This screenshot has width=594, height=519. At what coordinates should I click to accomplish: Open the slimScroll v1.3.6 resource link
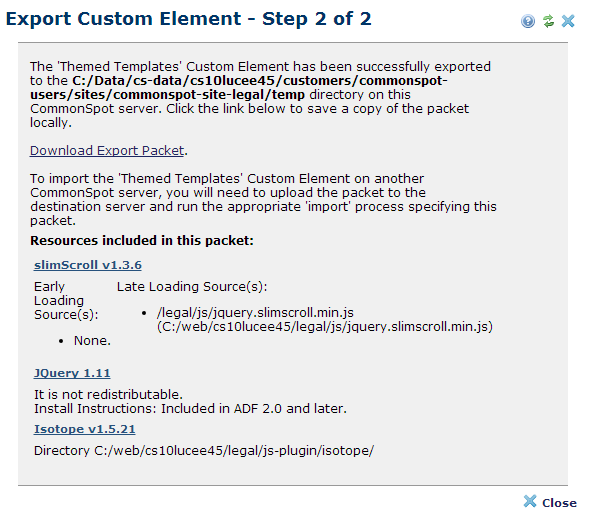coord(88,265)
